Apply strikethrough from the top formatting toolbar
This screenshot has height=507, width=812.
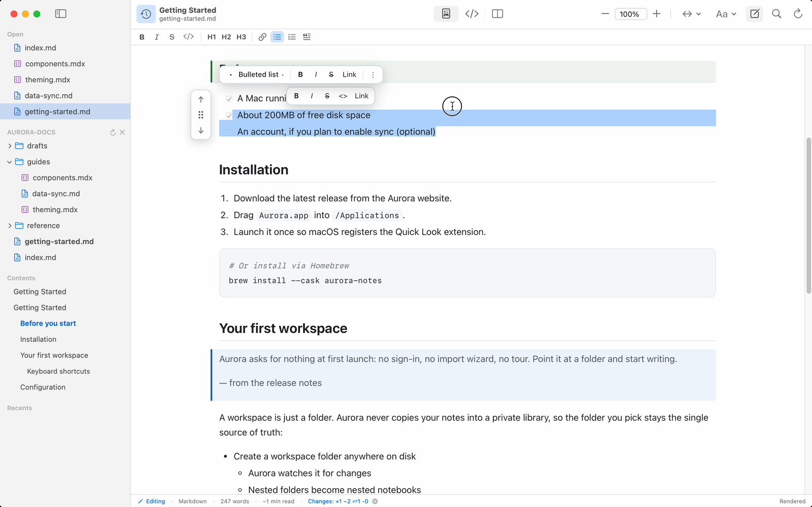click(172, 37)
